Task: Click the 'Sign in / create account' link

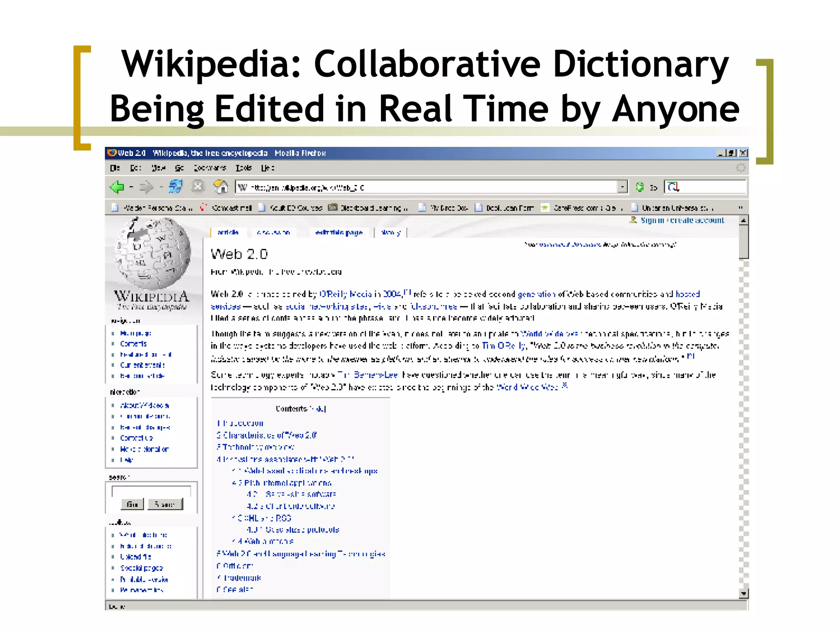Action: 682,220
